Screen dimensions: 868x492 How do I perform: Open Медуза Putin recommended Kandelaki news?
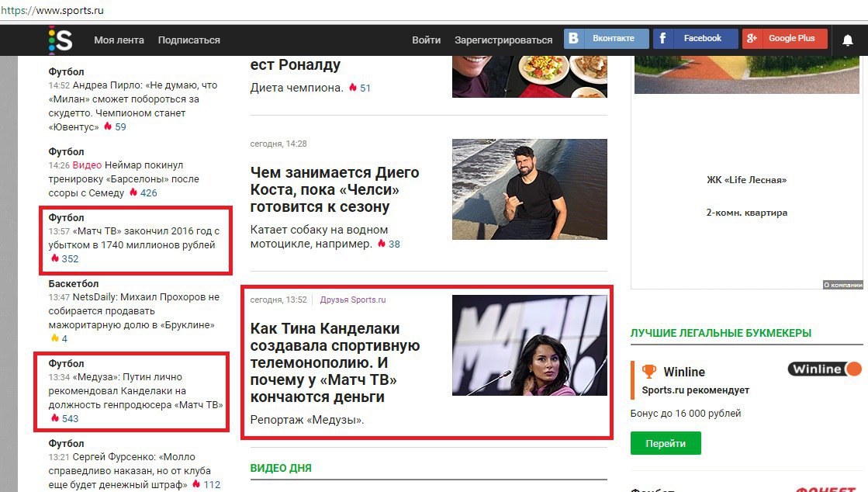click(136, 390)
